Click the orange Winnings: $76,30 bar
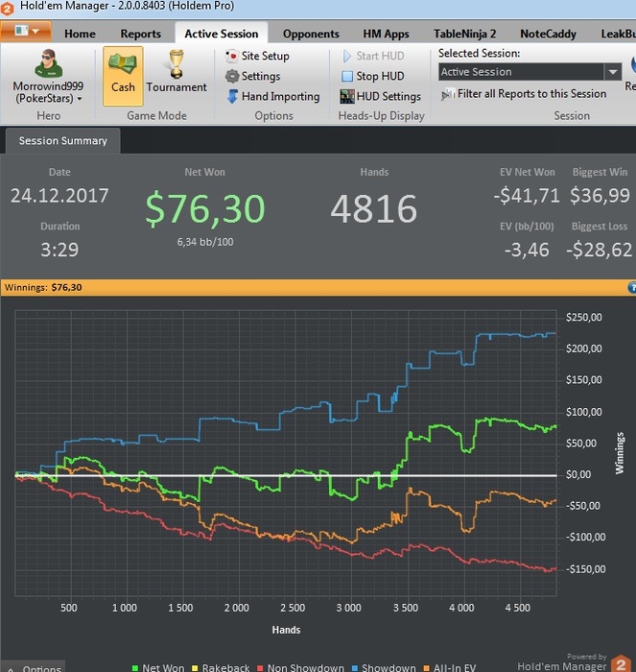636x672 pixels. [x=318, y=288]
